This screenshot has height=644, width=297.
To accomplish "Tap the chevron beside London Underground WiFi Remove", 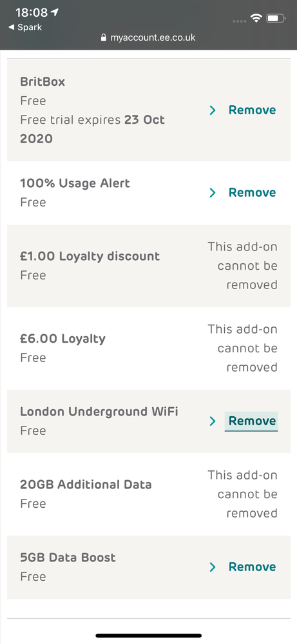I will [x=213, y=421].
